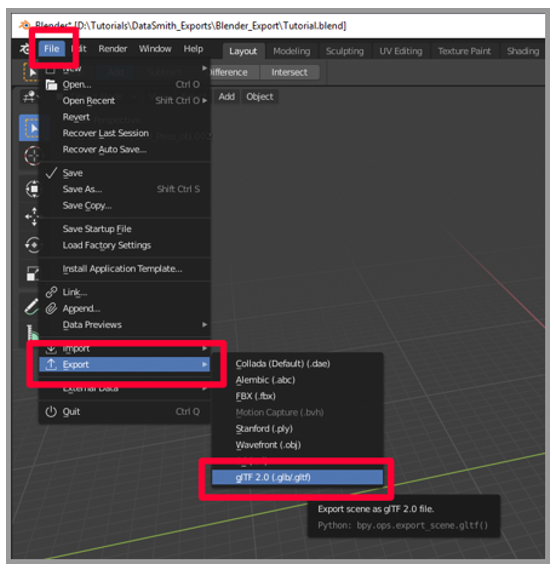Choose Link... in the File menu

(124, 292)
